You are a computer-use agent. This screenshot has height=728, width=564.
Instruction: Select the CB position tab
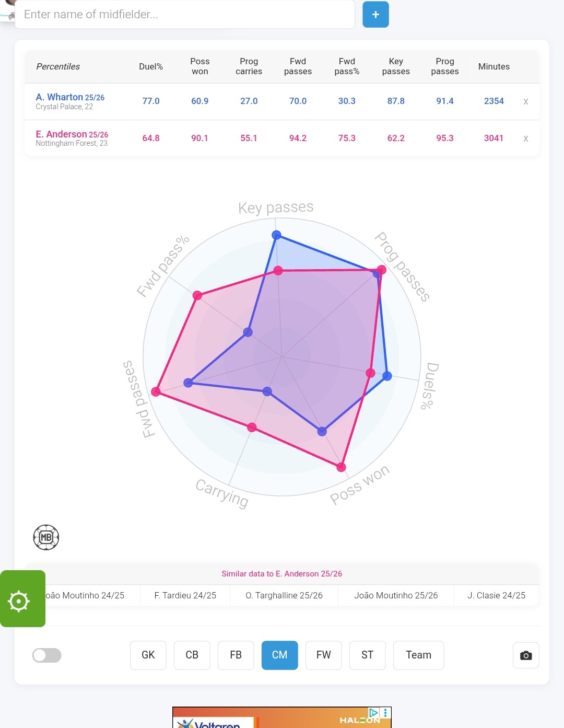[192, 655]
